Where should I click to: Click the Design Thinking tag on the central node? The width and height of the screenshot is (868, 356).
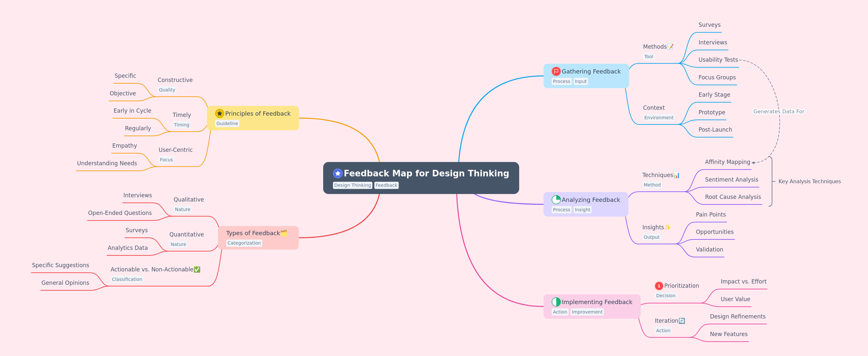click(353, 186)
